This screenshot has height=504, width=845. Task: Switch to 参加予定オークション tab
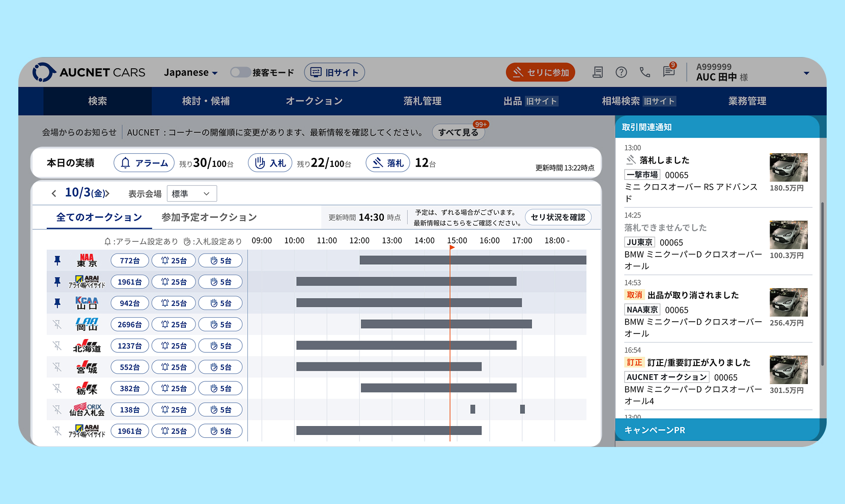click(x=209, y=217)
